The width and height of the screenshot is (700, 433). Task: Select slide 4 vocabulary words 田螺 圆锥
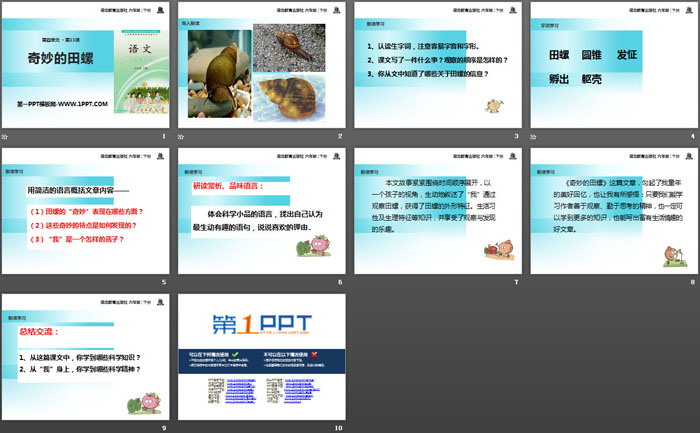(614, 65)
